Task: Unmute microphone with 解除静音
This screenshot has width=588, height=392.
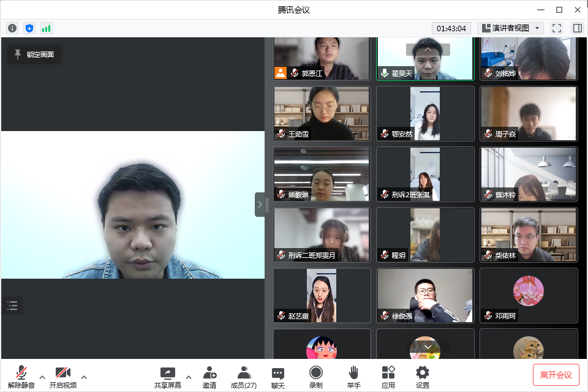Action: click(x=21, y=377)
